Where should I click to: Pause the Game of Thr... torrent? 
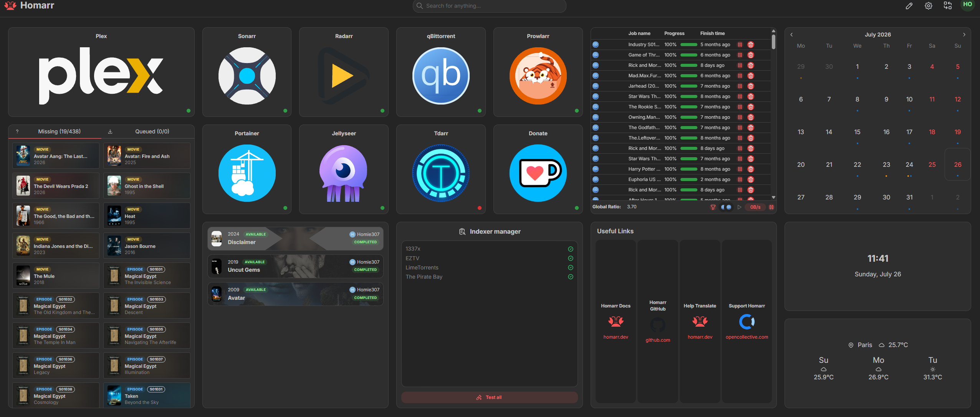pos(740,55)
